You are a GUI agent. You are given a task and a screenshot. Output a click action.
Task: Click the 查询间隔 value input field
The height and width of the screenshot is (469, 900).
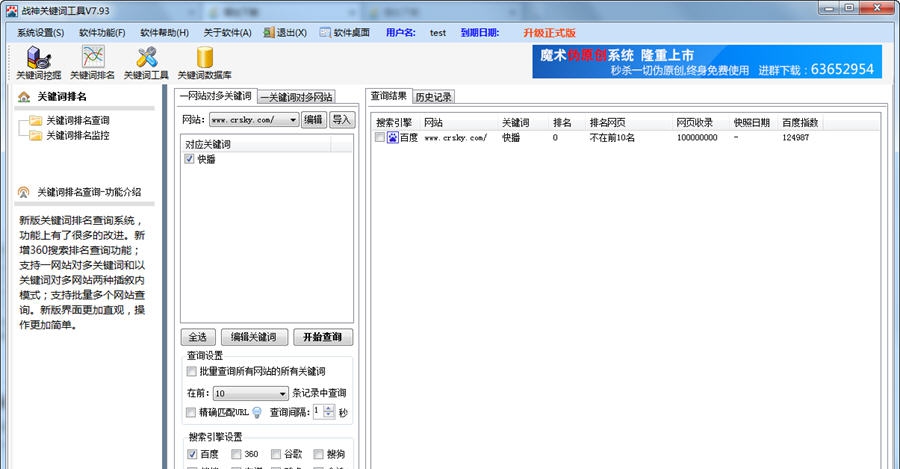click(x=317, y=412)
